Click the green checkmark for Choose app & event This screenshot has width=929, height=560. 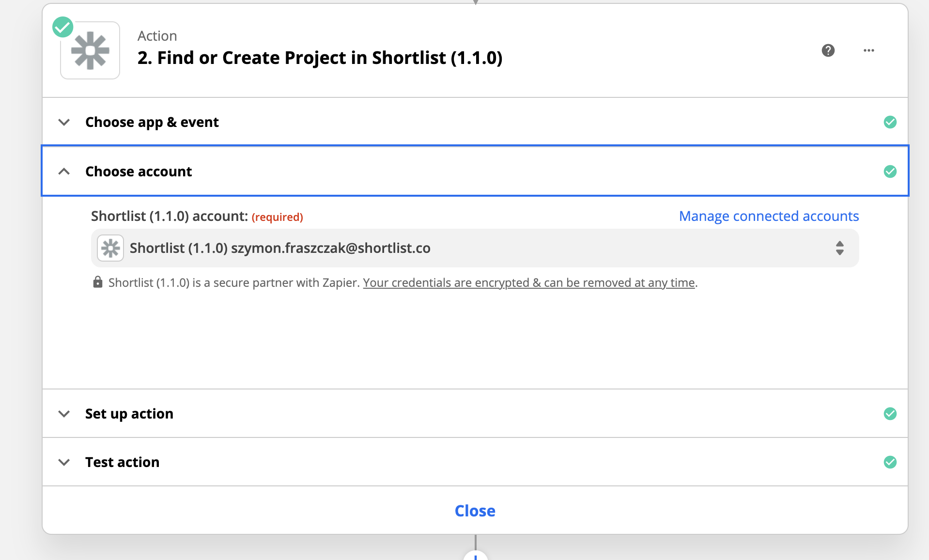[x=890, y=122]
